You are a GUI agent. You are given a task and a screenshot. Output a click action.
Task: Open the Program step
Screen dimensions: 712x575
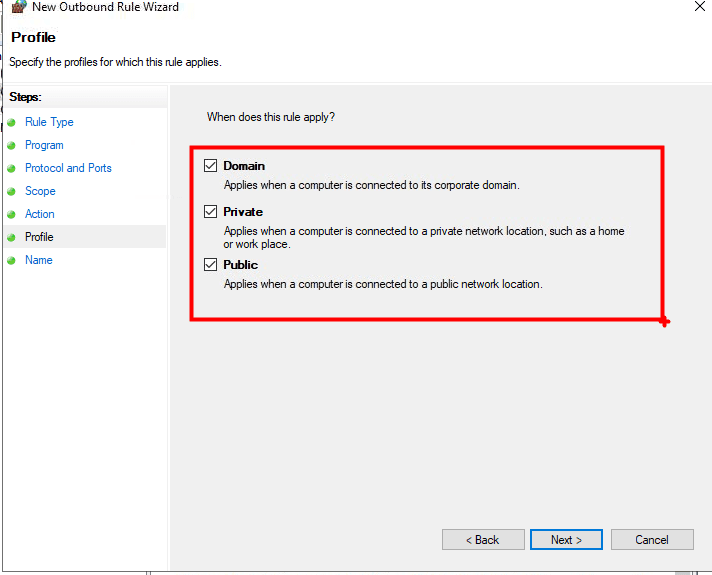tap(44, 145)
